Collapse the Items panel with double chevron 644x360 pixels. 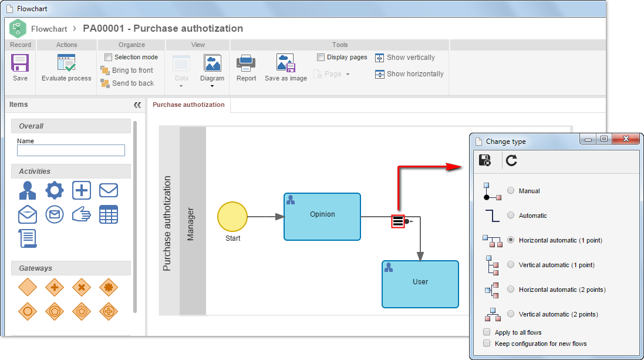click(x=137, y=105)
